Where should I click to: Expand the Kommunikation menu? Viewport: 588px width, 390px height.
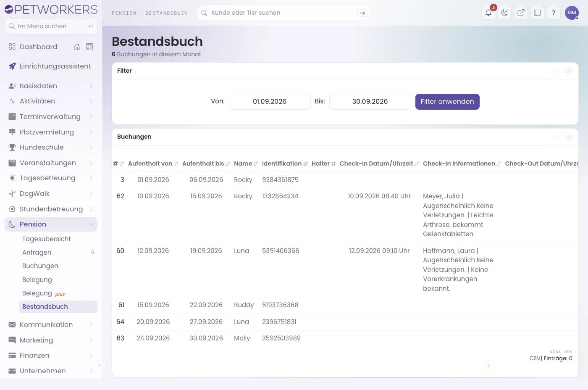[51, 324]
